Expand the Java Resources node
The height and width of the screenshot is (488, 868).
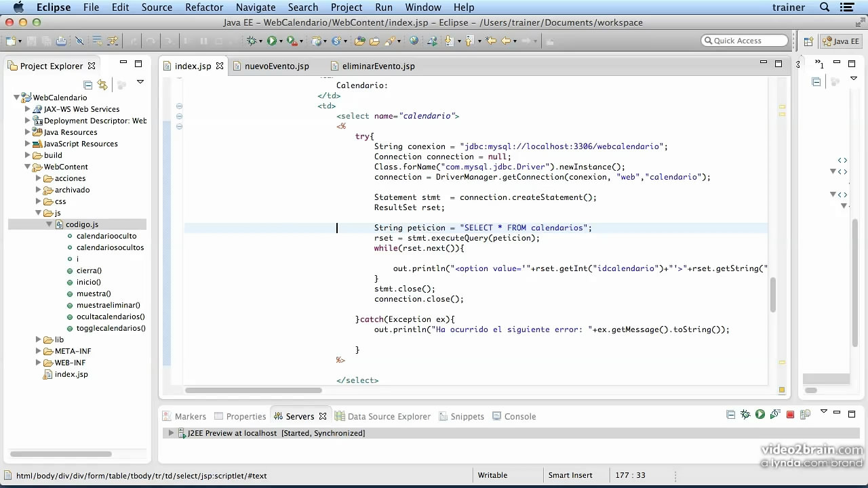pyautogui.click(x=28, y=132)
